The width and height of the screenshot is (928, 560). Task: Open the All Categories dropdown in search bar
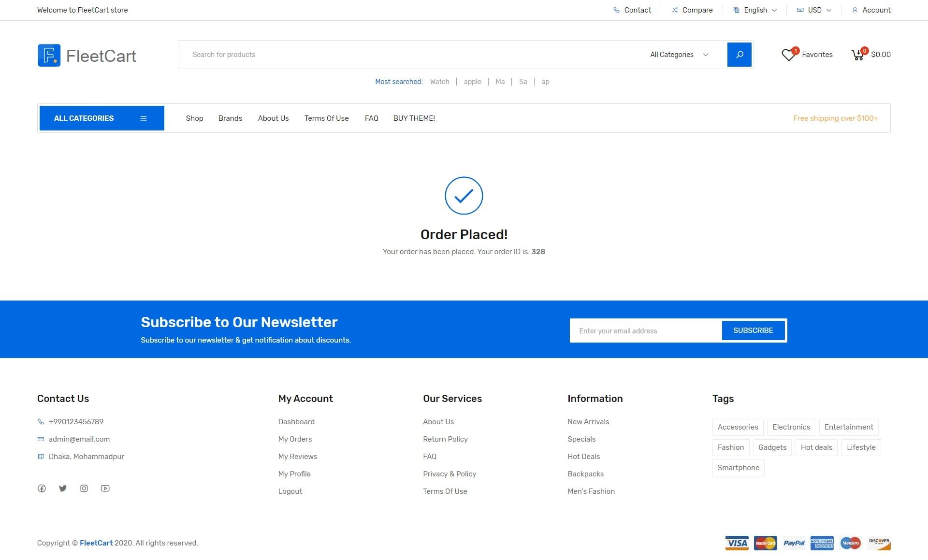pos(678,54)
